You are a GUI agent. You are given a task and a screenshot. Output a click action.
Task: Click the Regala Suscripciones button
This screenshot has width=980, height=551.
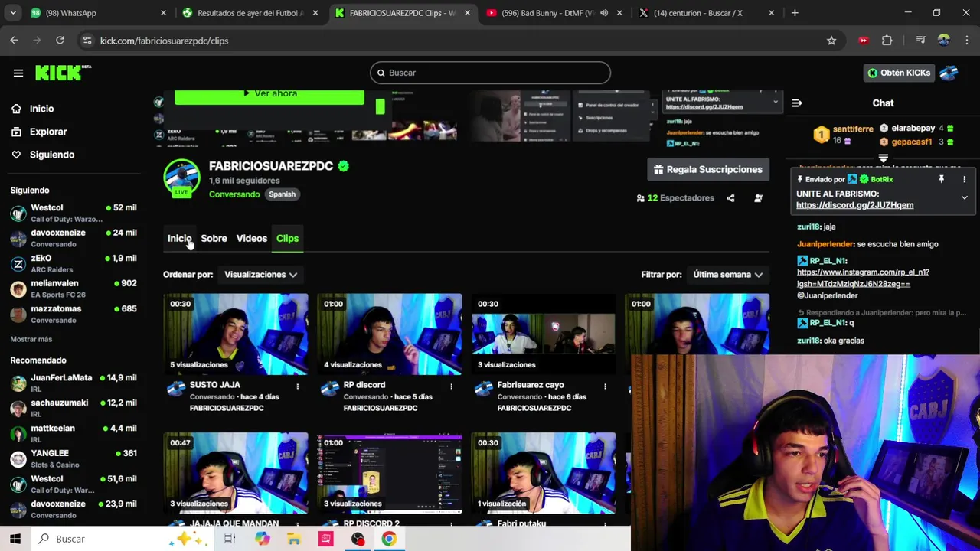[707, 169]
